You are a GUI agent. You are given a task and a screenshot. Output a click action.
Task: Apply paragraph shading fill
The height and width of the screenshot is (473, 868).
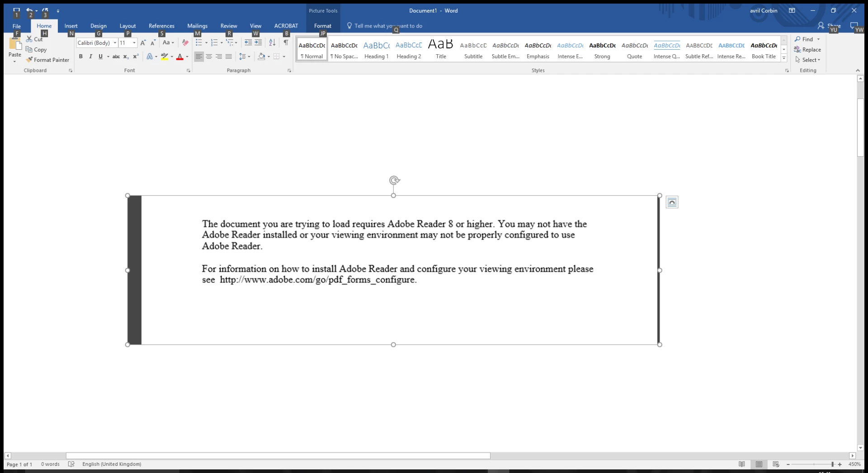[261, 56]
